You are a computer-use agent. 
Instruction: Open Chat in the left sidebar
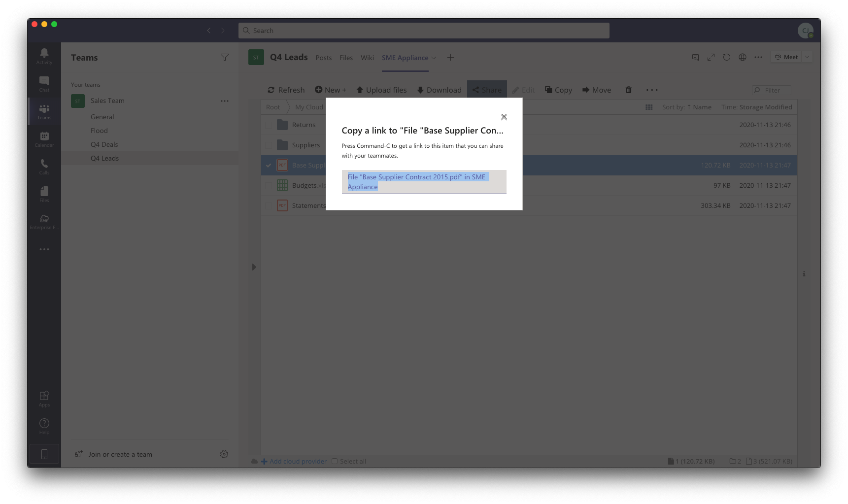click(x=44, y=83)
